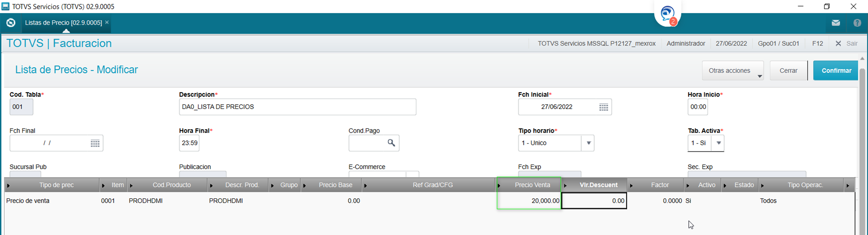The width and height of the screenshot is (868, 235).
Task: Open the Fch Inicial calendar icon
Action: pyautogui.click(x=604, y=107)
